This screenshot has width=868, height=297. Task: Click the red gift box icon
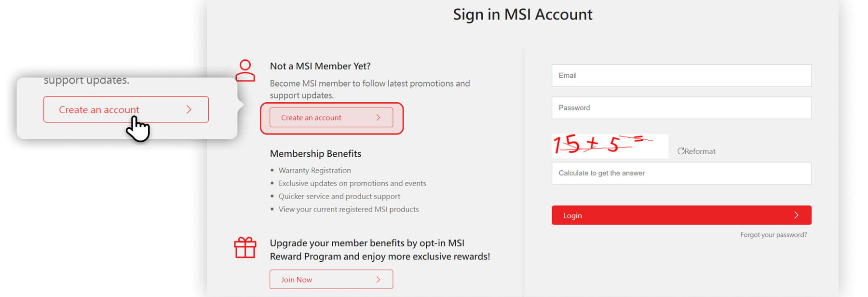[x=245, y=248]
